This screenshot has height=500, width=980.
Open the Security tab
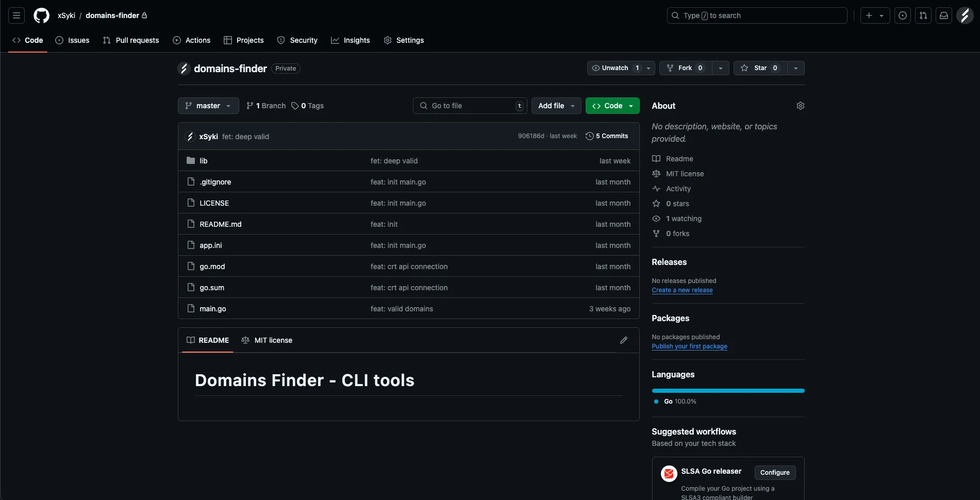(297, 40)
